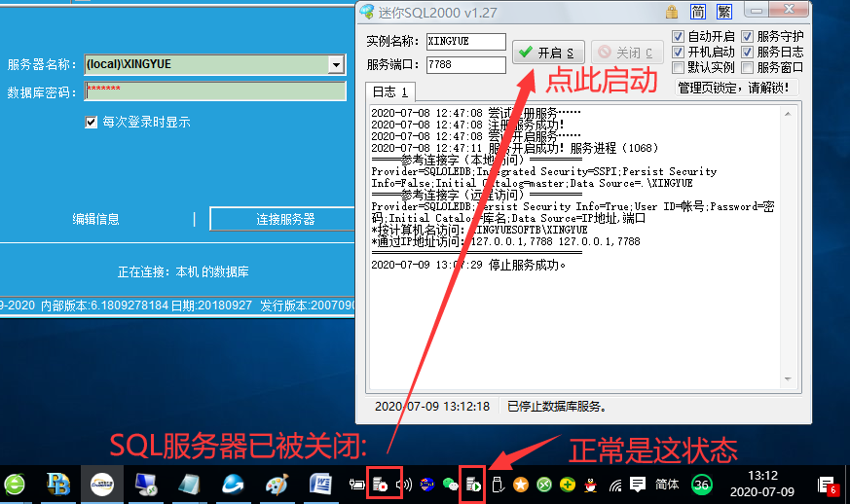This screenshot has width=850, height=504.
Task: Click the power plug battery tray icon
Action: click(356, 485)
